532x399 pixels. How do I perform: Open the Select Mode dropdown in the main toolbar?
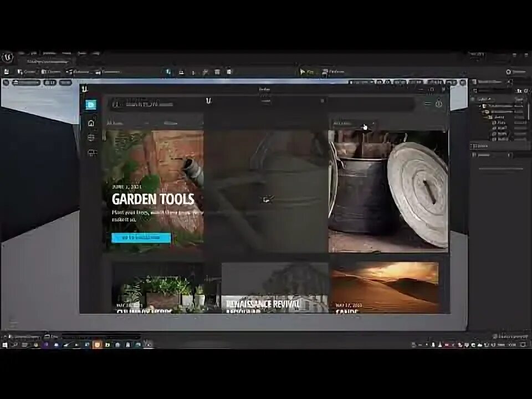pos(27,72)
